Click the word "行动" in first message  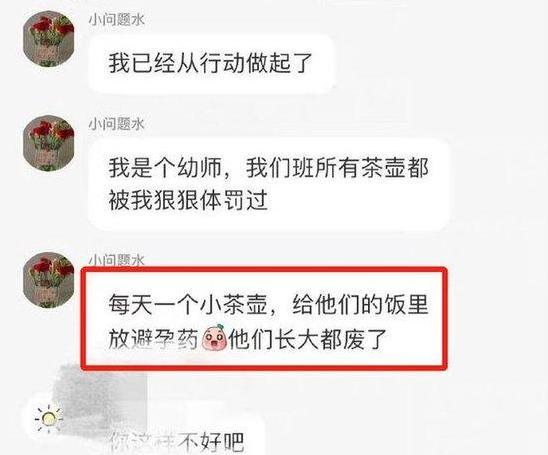(222, 63)
